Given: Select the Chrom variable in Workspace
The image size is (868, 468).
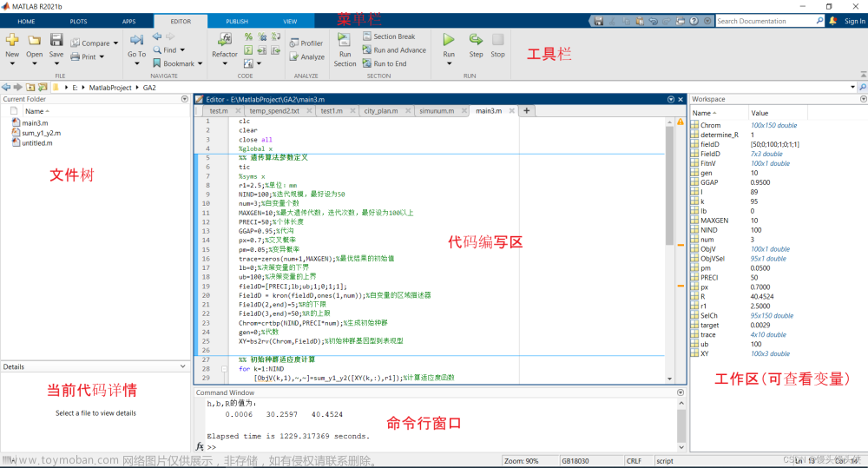Looking at the screenshot, I should click(x=711, y=125).
